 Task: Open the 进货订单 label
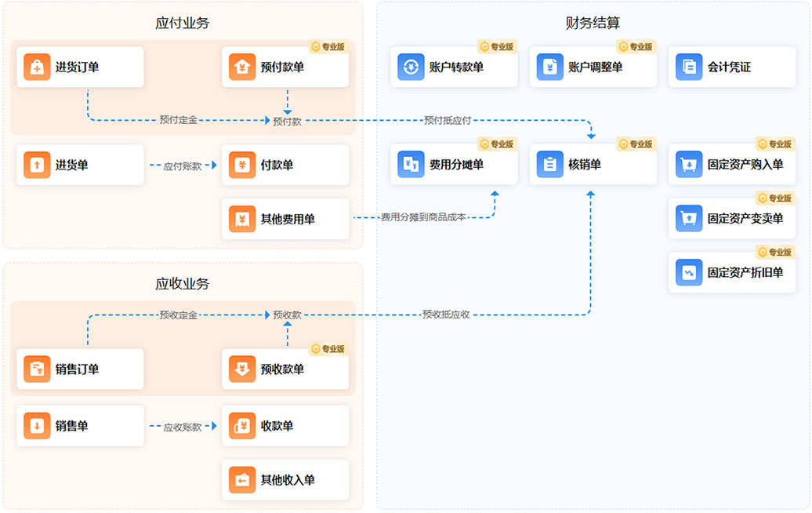coord(77,67)
